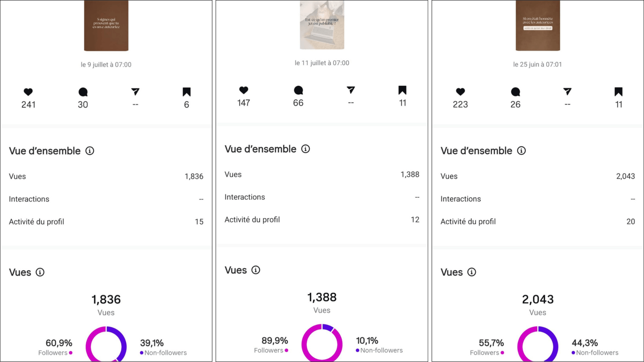Click info icon beside Vues on 25 juin post

tap(471, 272)
